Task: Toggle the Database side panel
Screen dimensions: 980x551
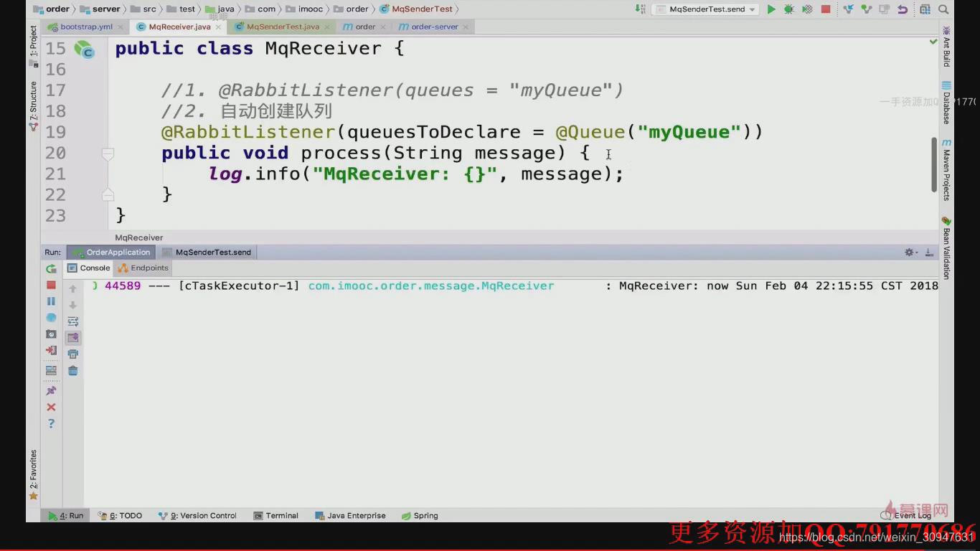Action: [946, 103]
